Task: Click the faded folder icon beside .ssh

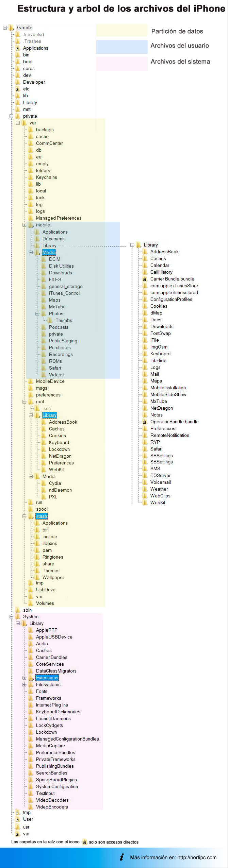Action: click(37, 408)
